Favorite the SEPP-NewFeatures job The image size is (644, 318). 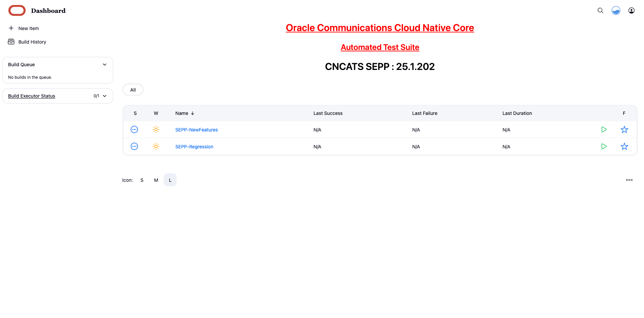coord(624,129)
